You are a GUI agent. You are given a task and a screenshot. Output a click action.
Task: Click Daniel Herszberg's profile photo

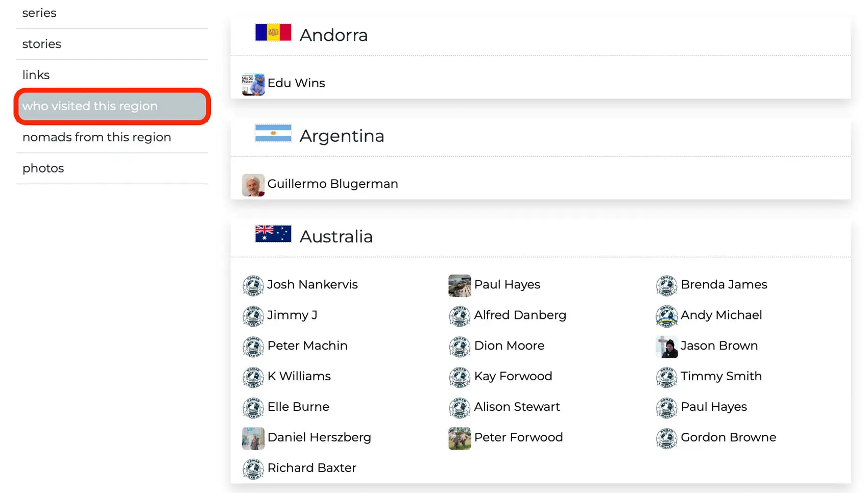pyautogui.click(x=253, y=438)
